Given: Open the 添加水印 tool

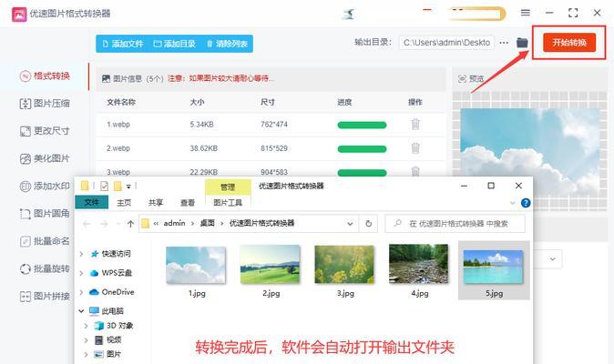Looking at the screenshot, I should 45,187.
